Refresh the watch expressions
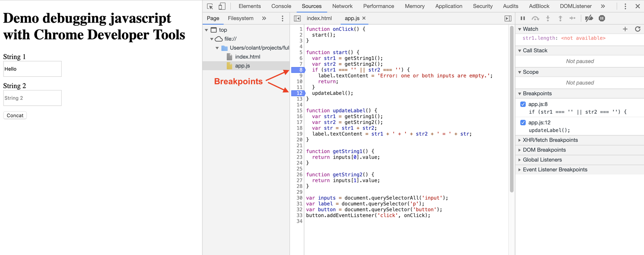 tap(638, 29)
